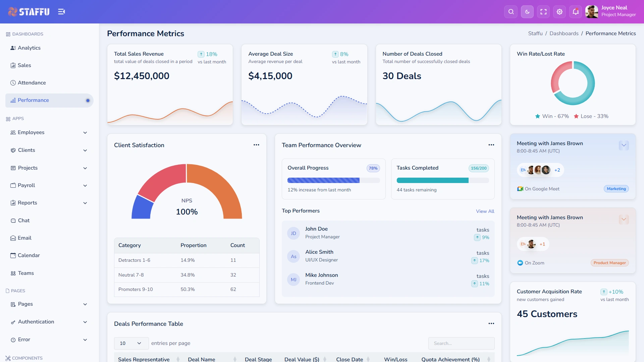Expand the Employees sidebar menu

tap(49, 132)
